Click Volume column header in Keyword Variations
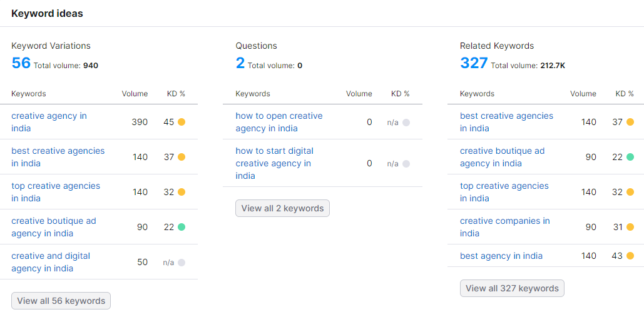This screenshot has width=644, height=312. tap(135, 94)
